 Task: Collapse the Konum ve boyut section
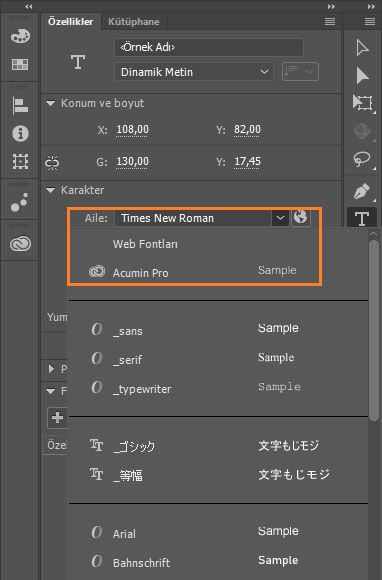coord(51,103)
